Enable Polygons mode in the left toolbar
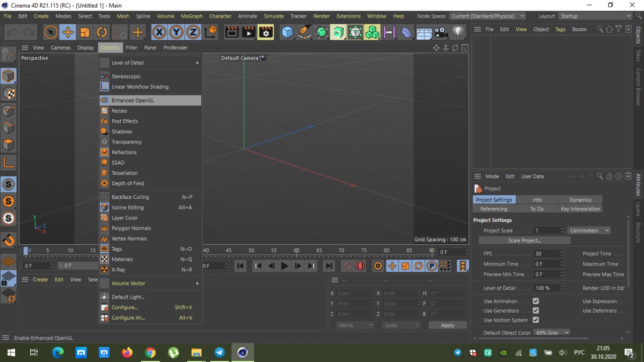 click(9, 145)
